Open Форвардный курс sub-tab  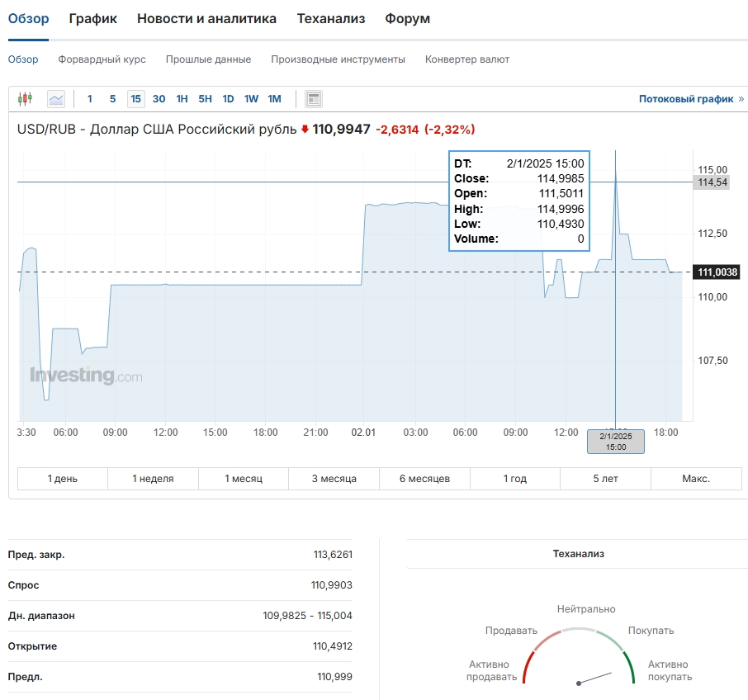pos(102,59)
